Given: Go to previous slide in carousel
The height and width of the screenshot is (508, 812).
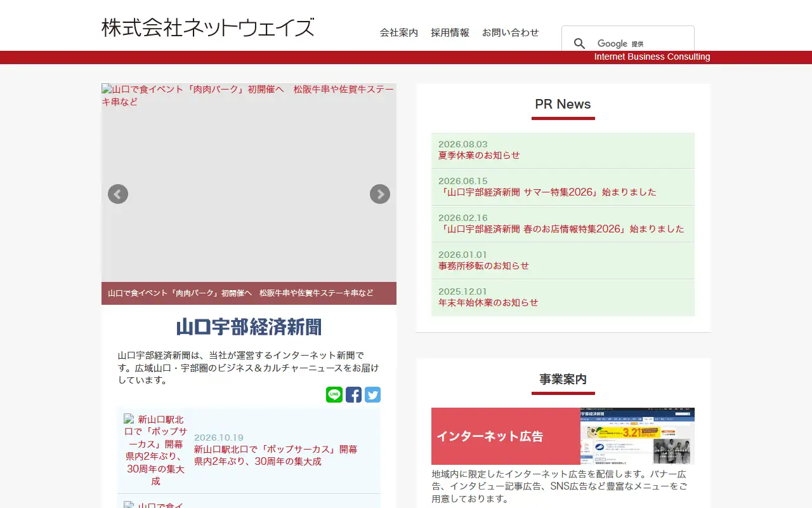Looking at the screenshot, I should click(x=118, y=194).
